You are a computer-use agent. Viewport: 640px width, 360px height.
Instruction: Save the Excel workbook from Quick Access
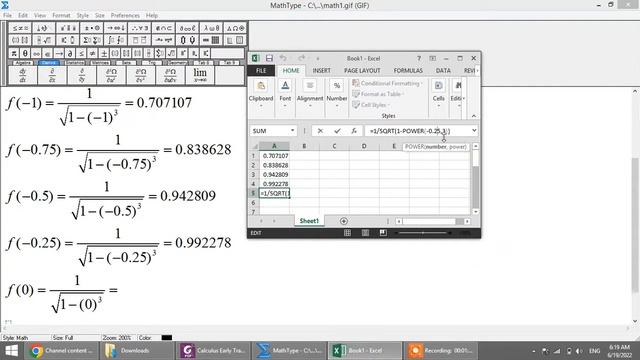coord(269,58)
